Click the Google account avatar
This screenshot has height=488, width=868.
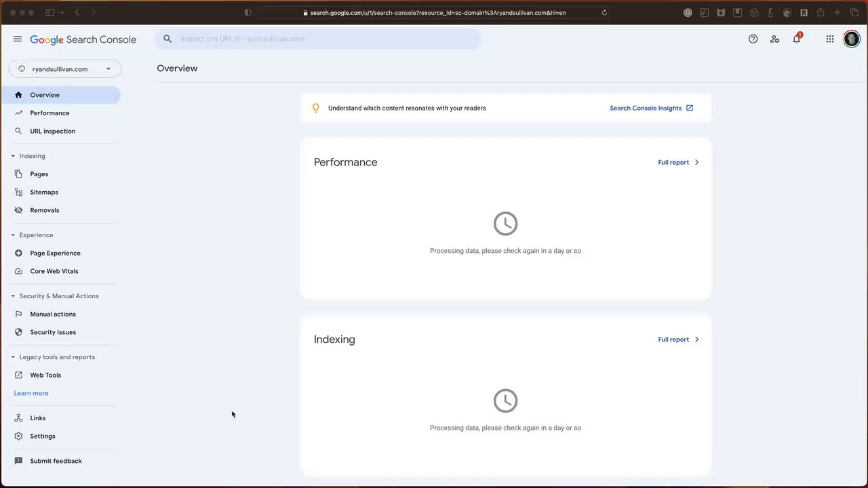851,39
